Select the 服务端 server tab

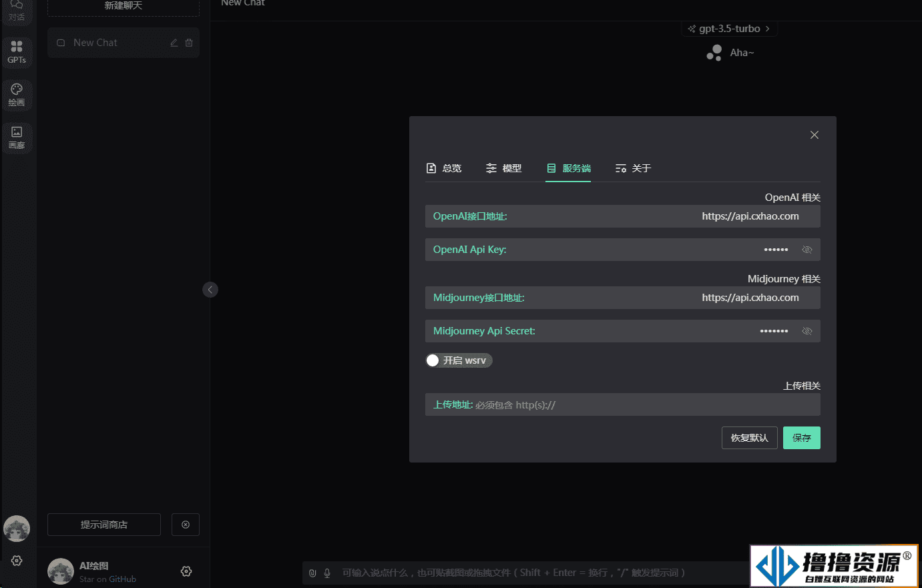tap(568, 168)
